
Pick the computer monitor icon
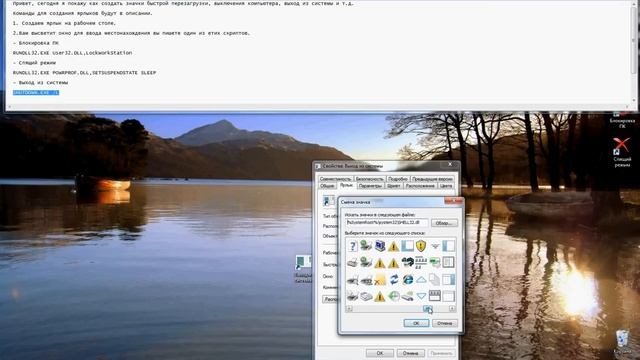point(380,246)
